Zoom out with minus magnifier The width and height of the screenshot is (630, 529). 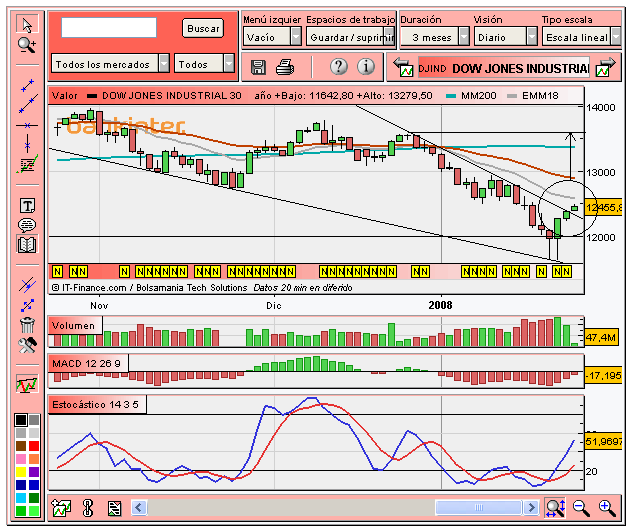click(581, 508)
